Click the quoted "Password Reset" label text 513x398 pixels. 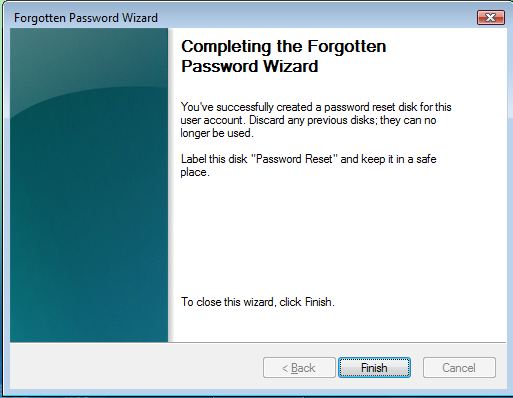tap(297, 159)
